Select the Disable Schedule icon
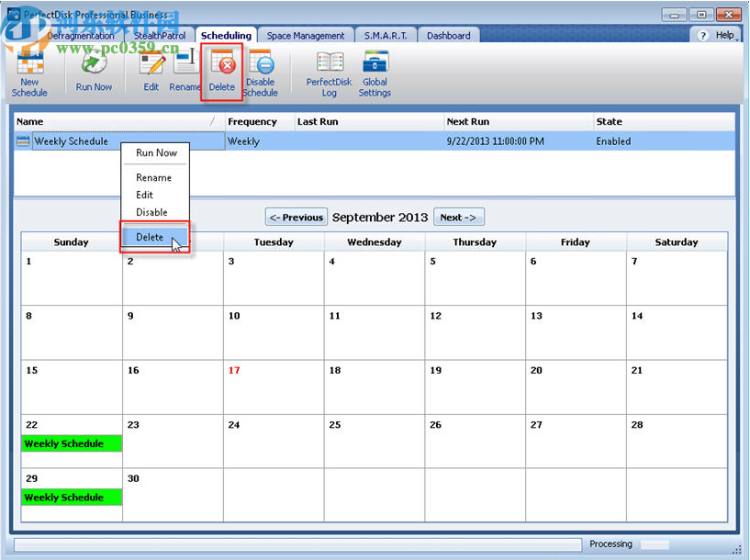The width and height of the screenshot is (750, 560). (261, 72)
